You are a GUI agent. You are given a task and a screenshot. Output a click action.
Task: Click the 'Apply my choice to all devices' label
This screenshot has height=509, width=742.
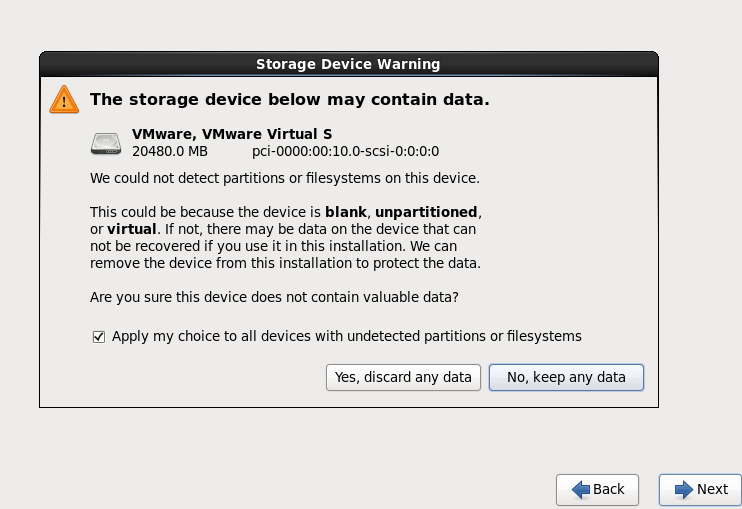(346, 336)
